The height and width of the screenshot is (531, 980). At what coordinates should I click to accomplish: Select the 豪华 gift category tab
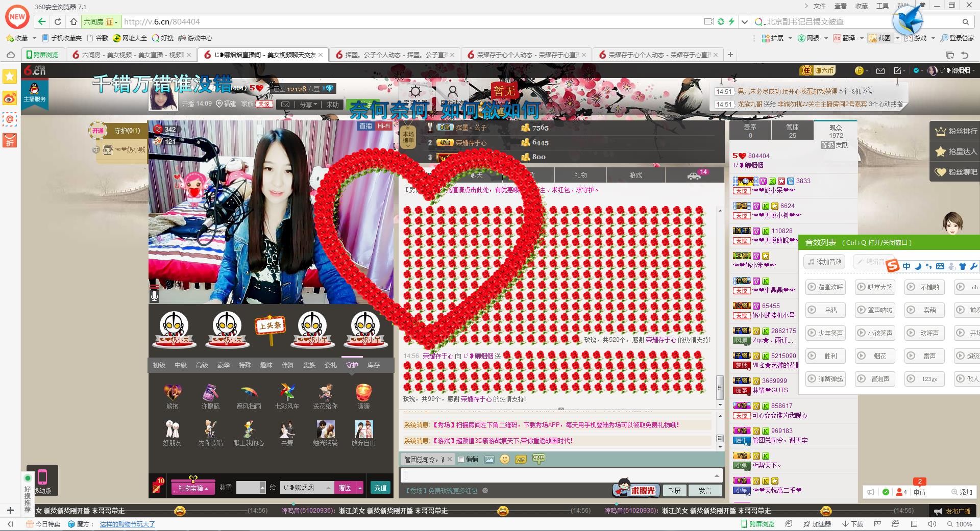coord(223,365)
